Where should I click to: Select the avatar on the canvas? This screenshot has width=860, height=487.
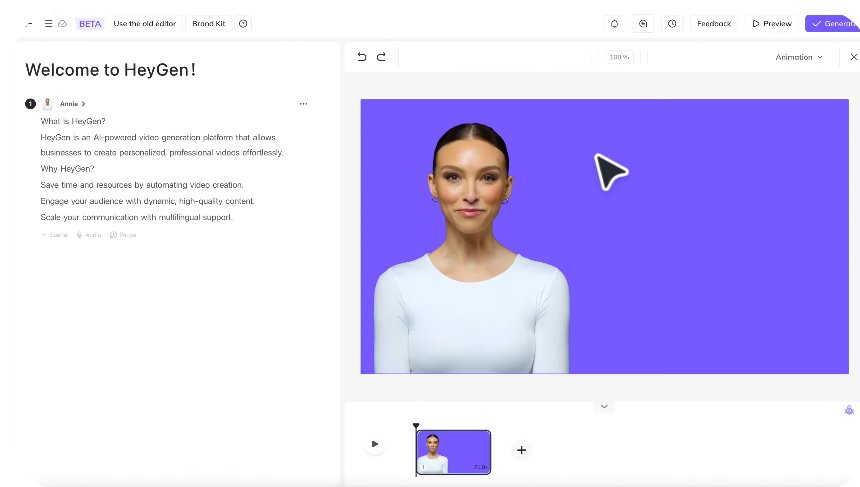tap(472, 248)
